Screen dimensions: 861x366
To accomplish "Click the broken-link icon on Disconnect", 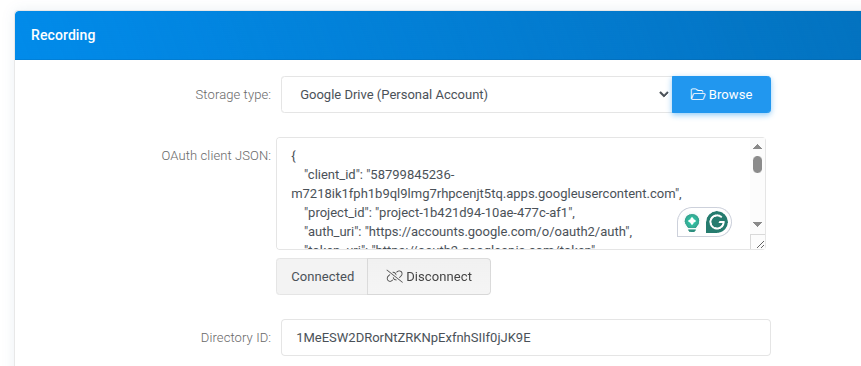I will (x=394, y=277).
